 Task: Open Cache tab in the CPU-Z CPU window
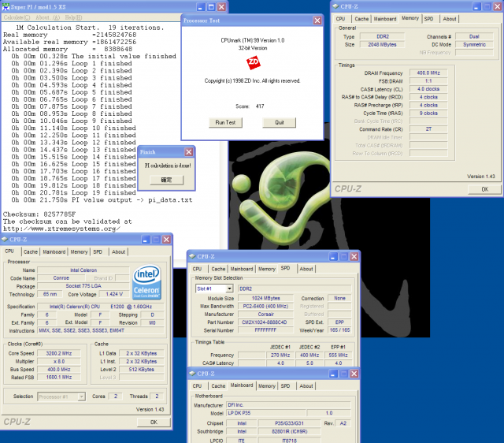[31, 252]
